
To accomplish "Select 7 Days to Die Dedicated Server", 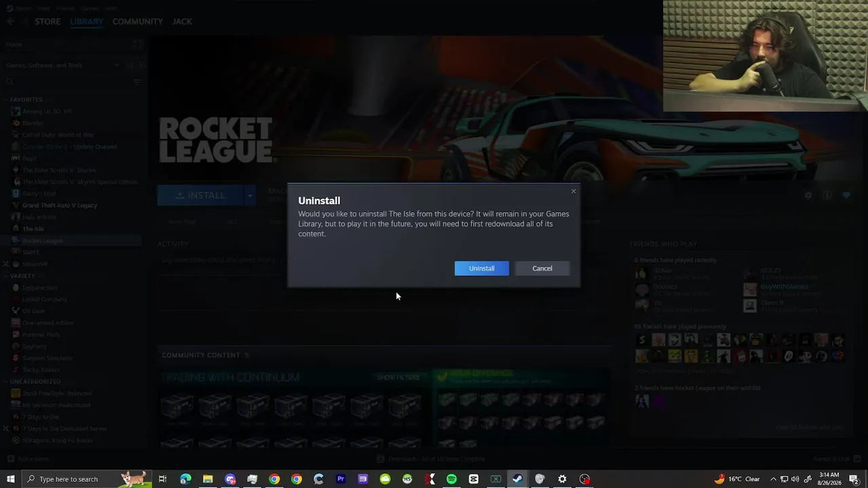I will pos(64,428).
